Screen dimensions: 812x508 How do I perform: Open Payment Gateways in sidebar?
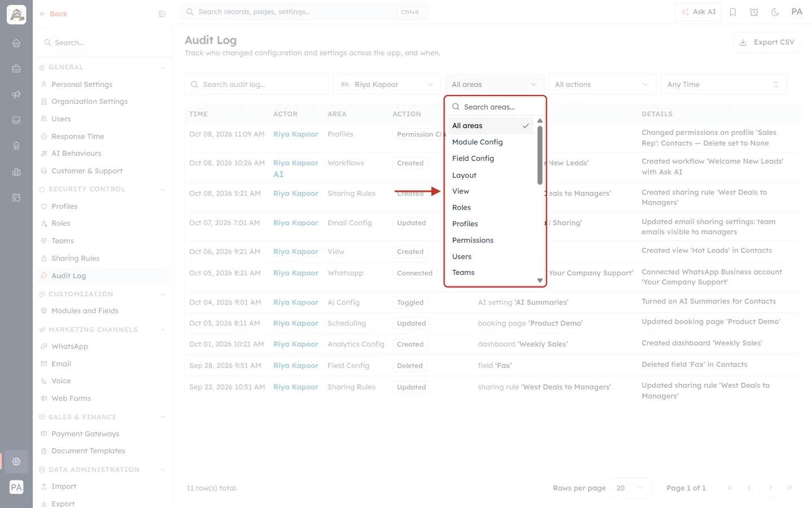tap(85, 434)
